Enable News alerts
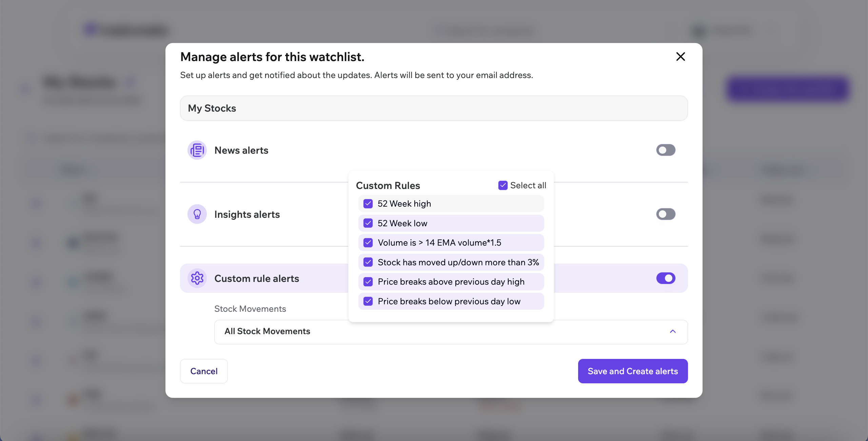Screen dimensions: 868x441 coord(666,150)
